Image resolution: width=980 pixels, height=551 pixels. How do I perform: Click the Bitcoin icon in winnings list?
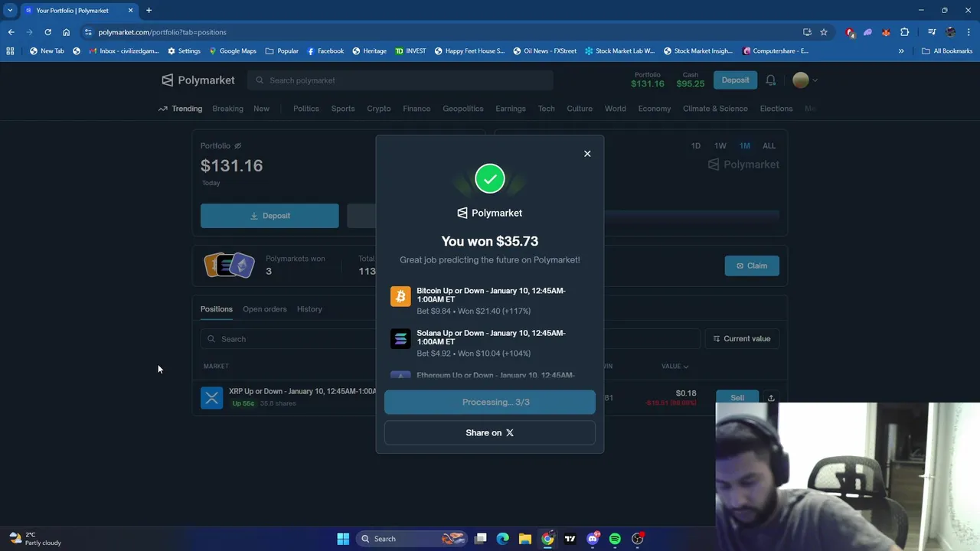point(400,296)
